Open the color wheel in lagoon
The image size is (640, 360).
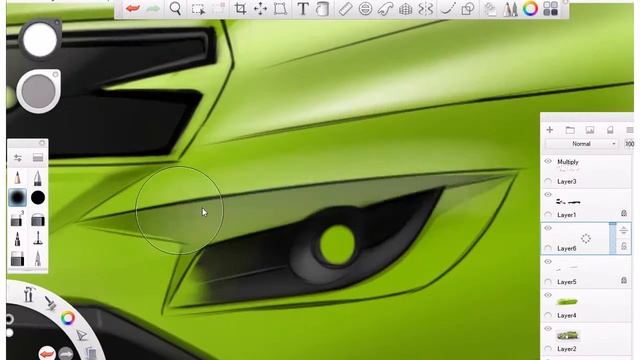pos(68,318)
